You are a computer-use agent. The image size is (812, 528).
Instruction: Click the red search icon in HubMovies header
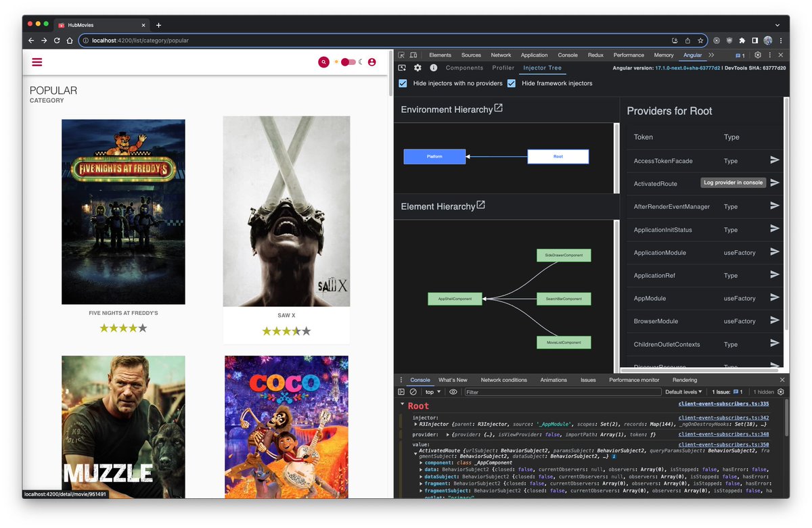324,62
